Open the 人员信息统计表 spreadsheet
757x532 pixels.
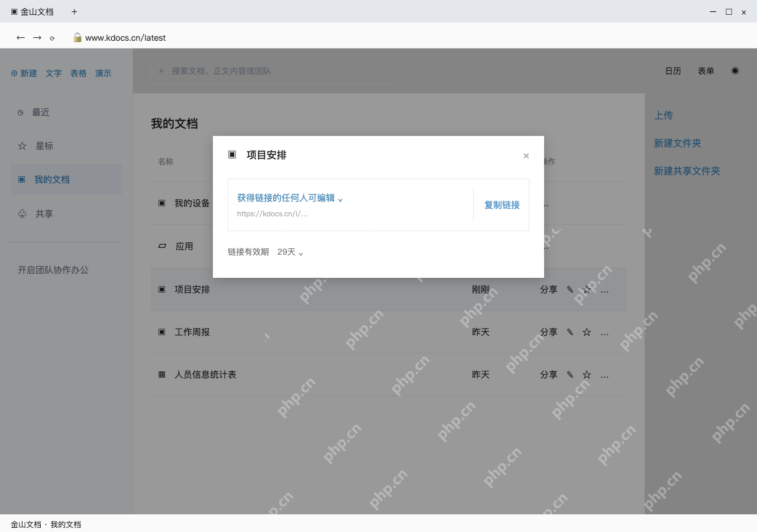coord(389,375)
